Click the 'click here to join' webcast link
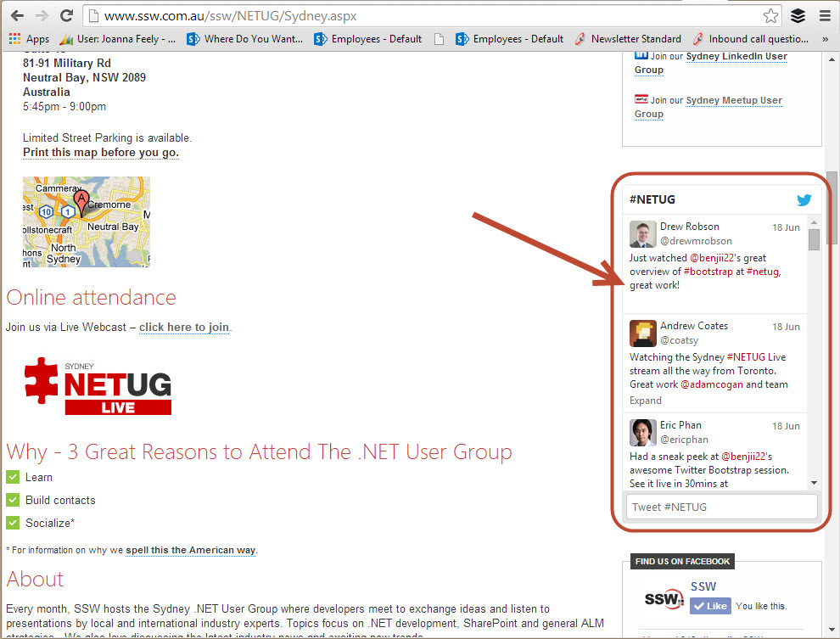Image resolution: width=840 pixels, height=639 pixels. click(x=184, y=328)
